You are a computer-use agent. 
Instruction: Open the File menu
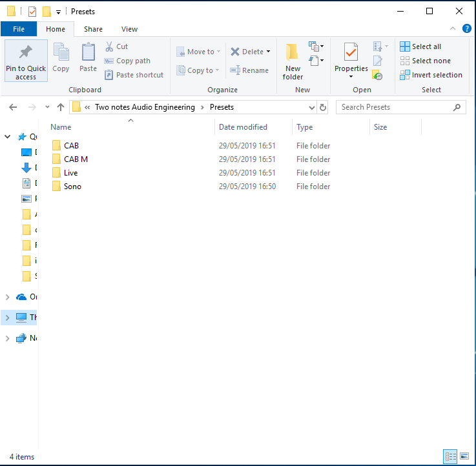point(19,29)
